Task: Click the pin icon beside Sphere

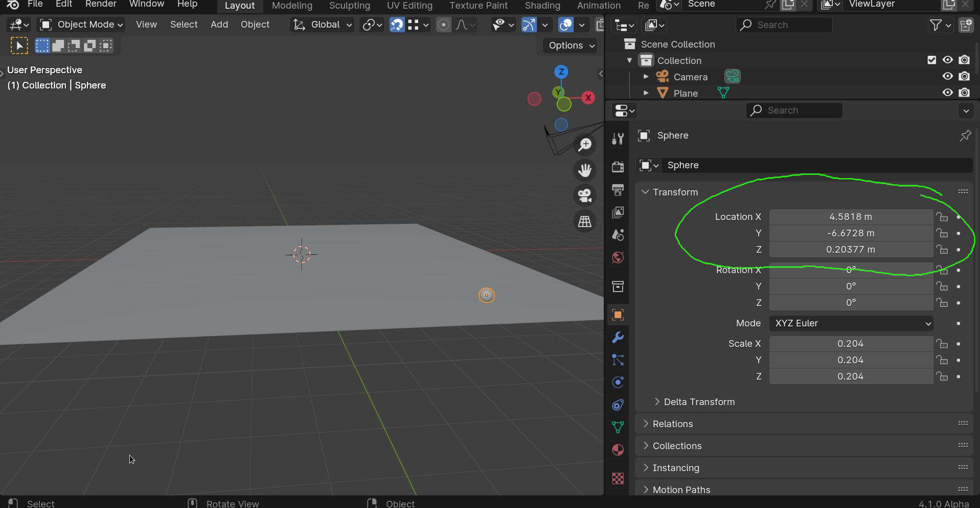Action: pyautogui.click(x=965, y=136)
